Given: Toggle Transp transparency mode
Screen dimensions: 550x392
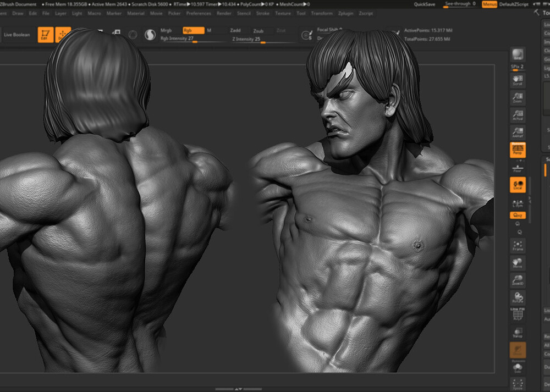Looking at the screenshot, I should [x=518, y=333].
